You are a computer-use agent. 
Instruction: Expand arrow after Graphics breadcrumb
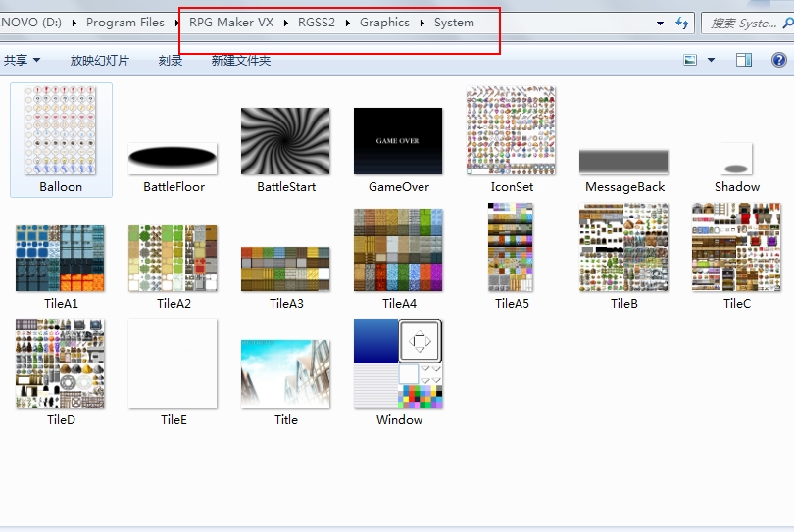tap(422, 23)
